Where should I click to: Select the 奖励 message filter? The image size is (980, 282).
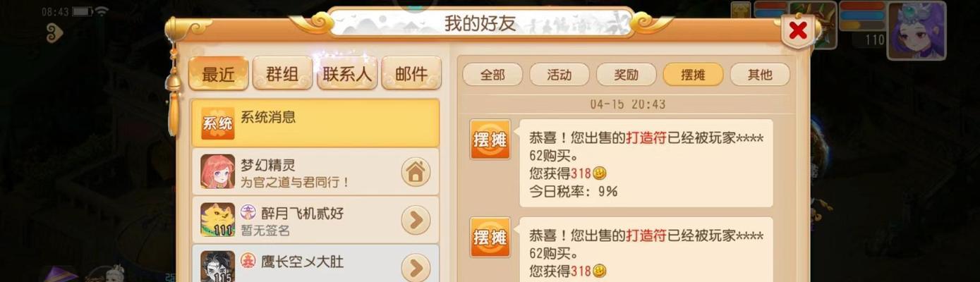pyautogui.click(x=626, y=74)
